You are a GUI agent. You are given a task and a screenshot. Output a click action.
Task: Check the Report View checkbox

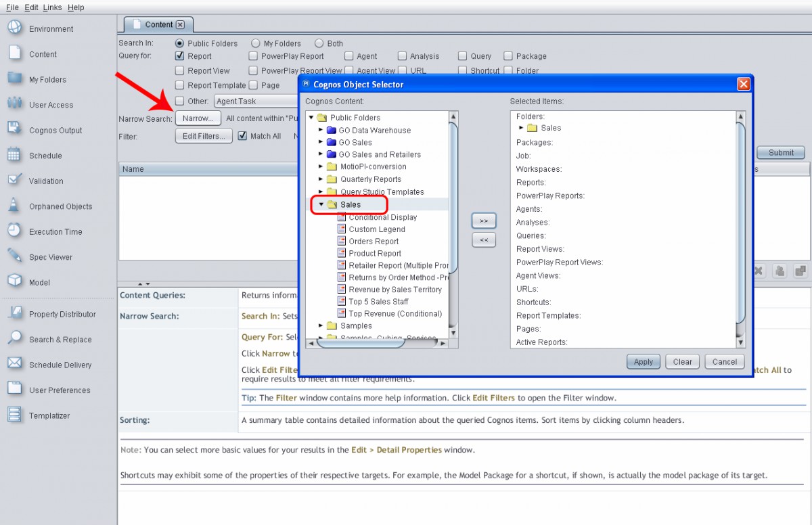[179, 70]
